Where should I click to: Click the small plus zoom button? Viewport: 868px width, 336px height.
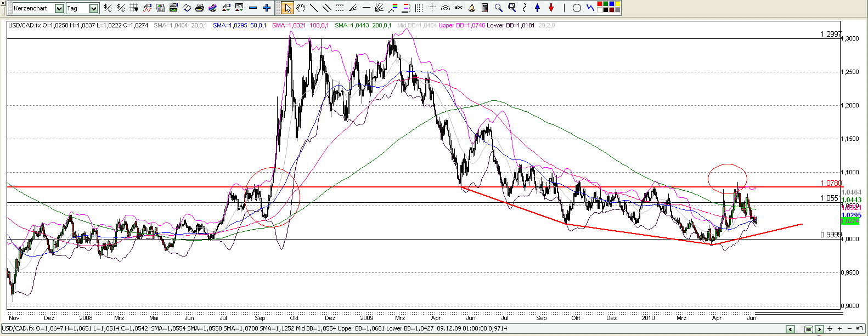tap(839, 329)
